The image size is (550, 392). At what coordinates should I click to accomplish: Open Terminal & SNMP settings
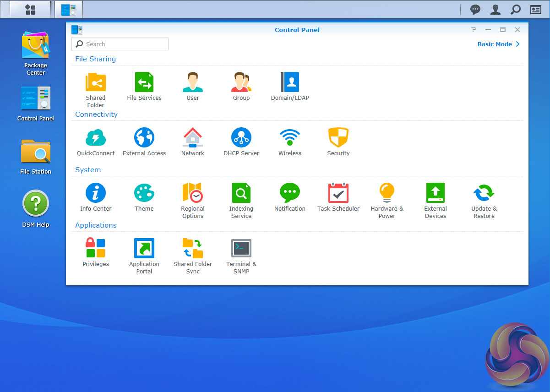point(241,249)
